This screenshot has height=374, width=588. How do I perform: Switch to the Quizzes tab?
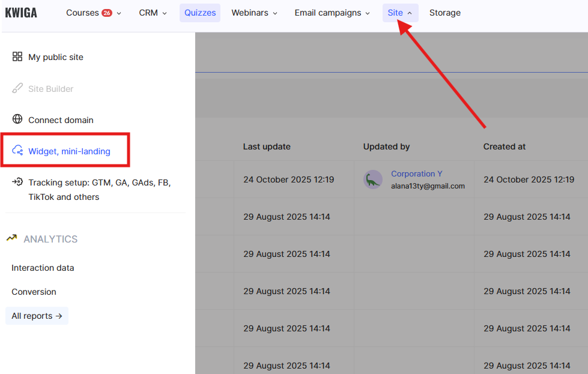click(200, 13)
